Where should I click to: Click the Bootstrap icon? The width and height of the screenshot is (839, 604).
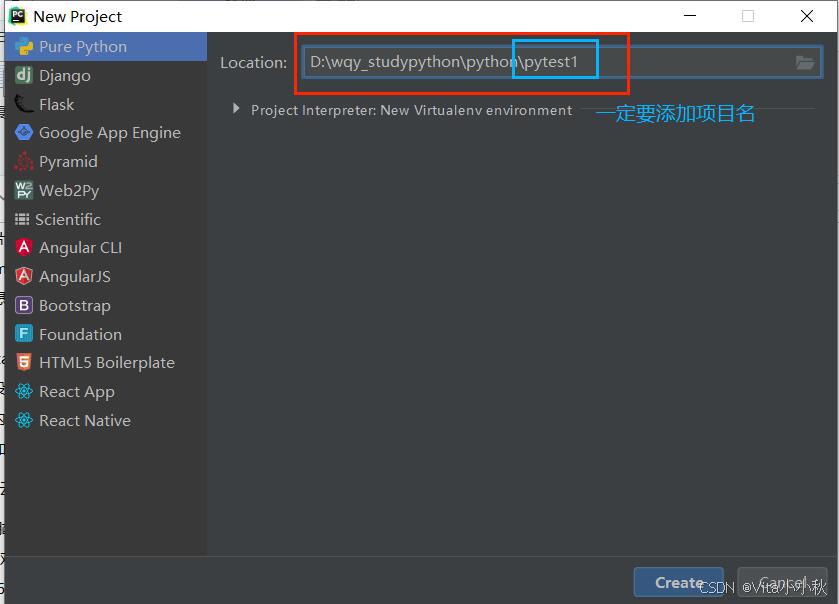pos(24,305)
